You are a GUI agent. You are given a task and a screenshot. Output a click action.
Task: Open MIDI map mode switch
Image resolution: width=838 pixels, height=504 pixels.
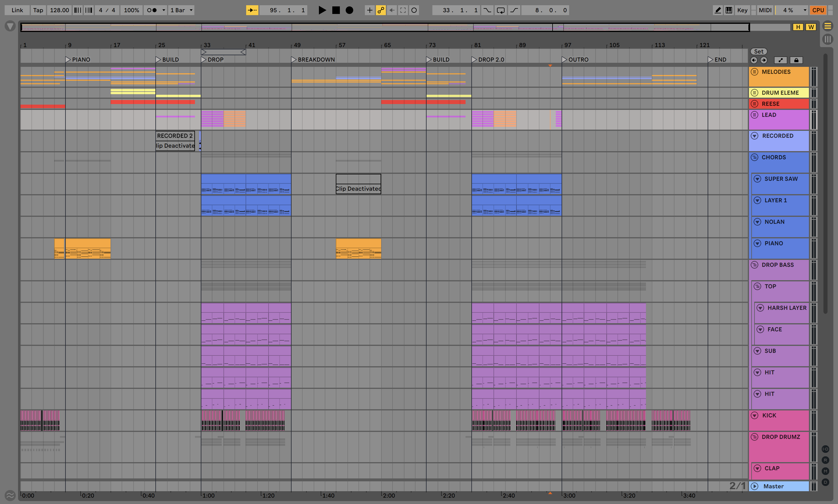tap(765, 10)
